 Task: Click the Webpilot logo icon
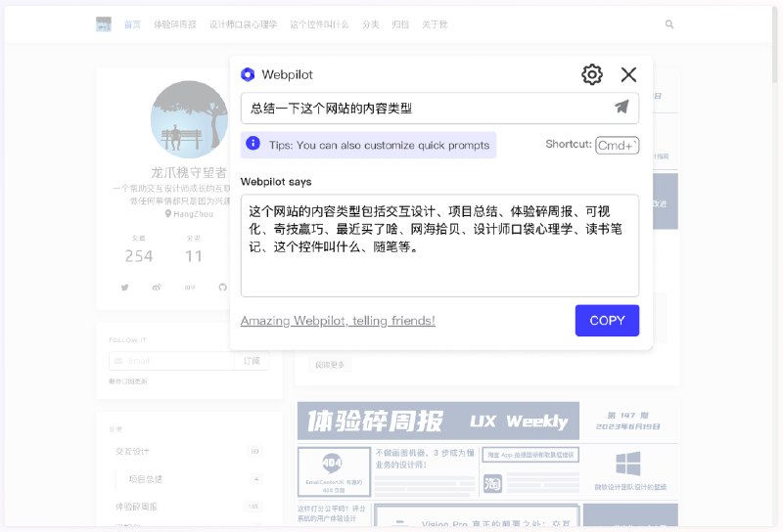coord(248,74)
